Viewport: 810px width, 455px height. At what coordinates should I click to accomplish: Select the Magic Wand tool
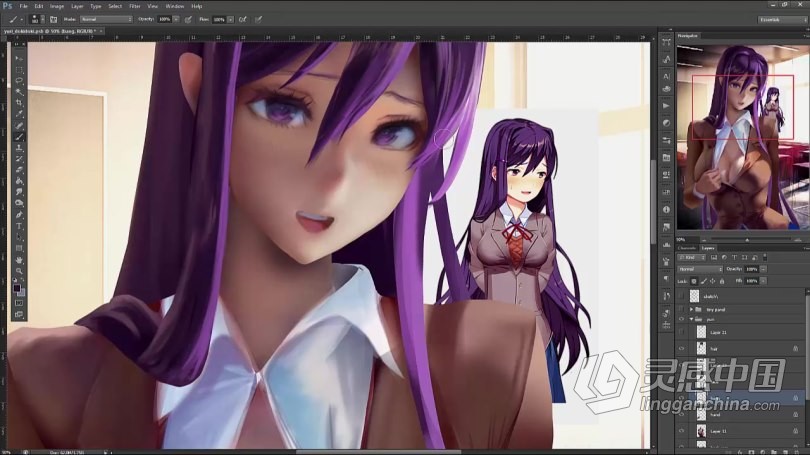click(x=19, y=91)
